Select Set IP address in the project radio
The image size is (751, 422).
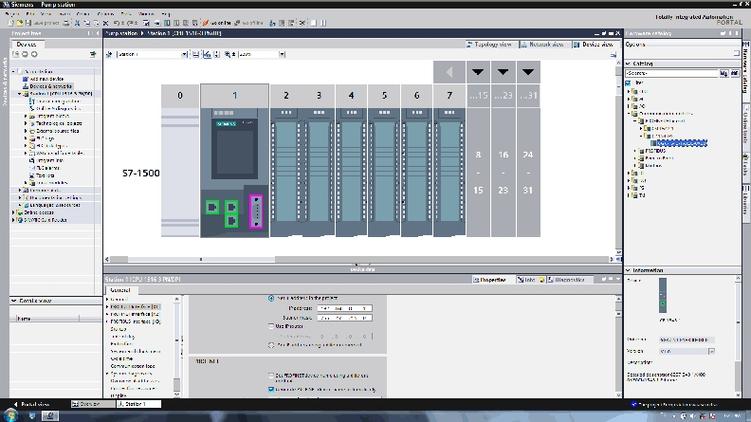(271, 298)
